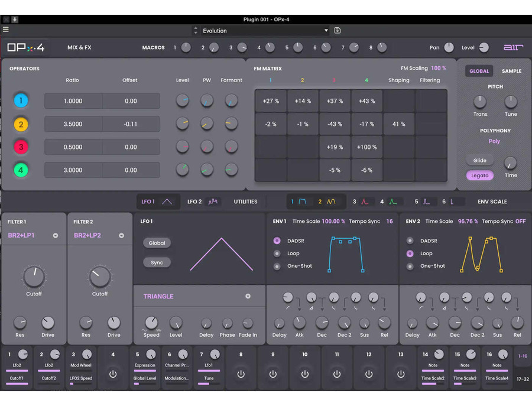Toggle the Legato button
Screen dimensions: 532x406
pos(480,176)
